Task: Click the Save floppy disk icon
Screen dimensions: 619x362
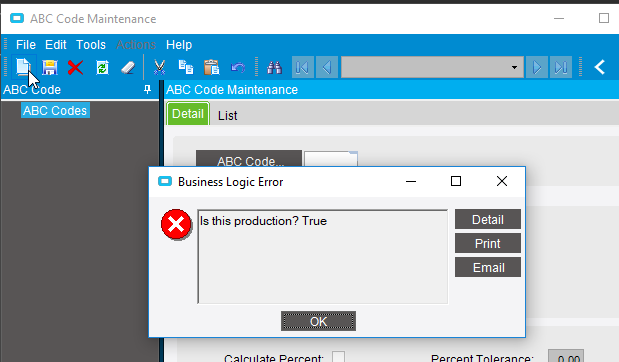Action: pos(50,68)
